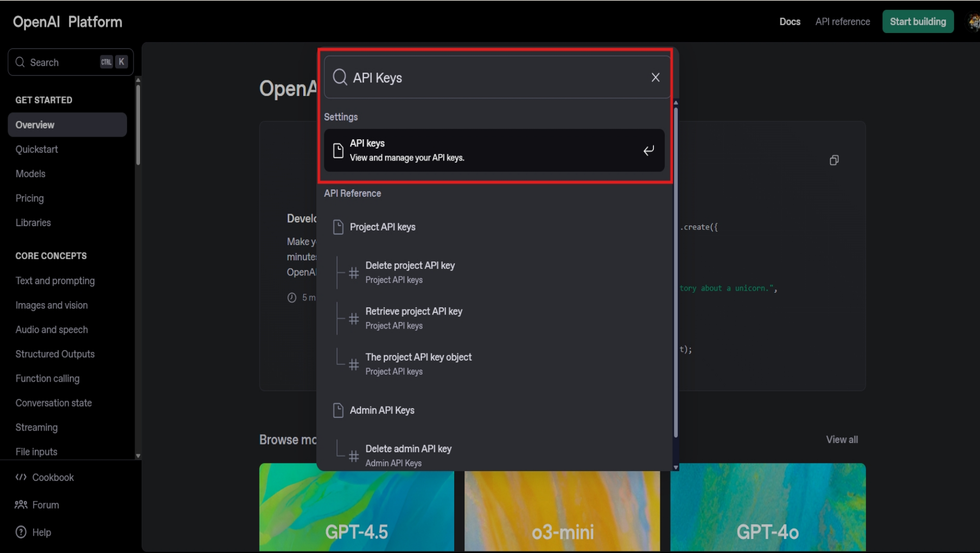
Task: Click the sidebar search magnifier icon
Action: click(x=20, y=62)
